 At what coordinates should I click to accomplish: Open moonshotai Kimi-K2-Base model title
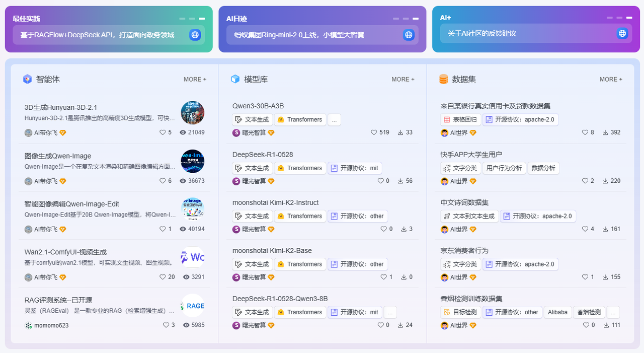(272, 250)
